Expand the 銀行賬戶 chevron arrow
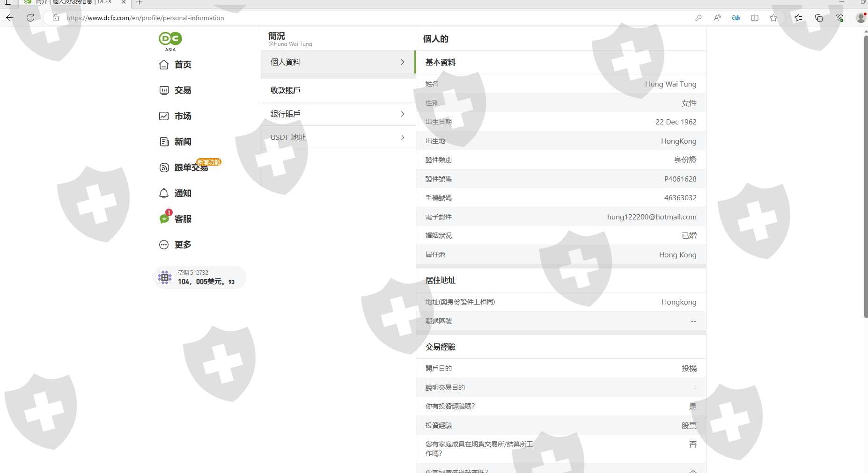 (403, 114)
